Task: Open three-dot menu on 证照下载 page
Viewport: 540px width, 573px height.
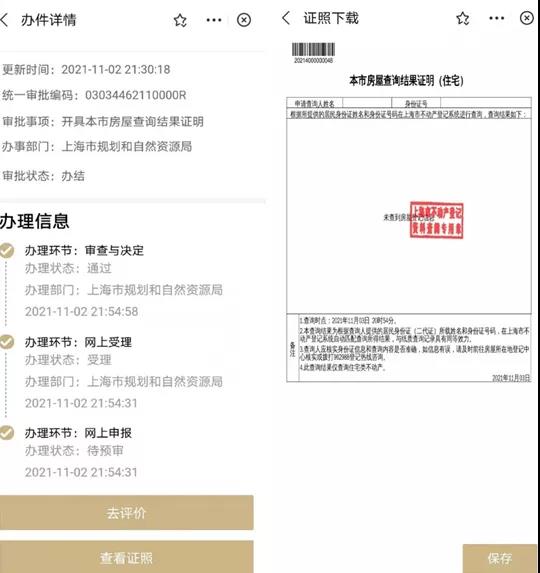Action: pyautogui.click(x=497, y=18)
